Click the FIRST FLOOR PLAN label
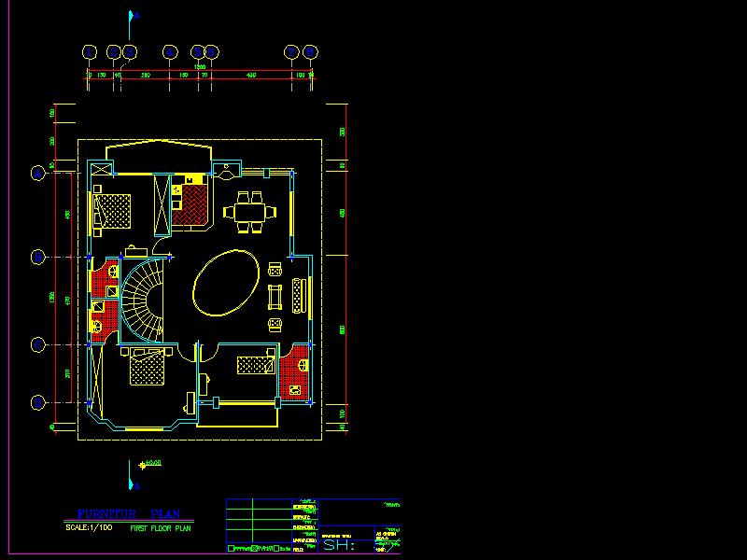The image size is (747, 560). tap(160, 528)
